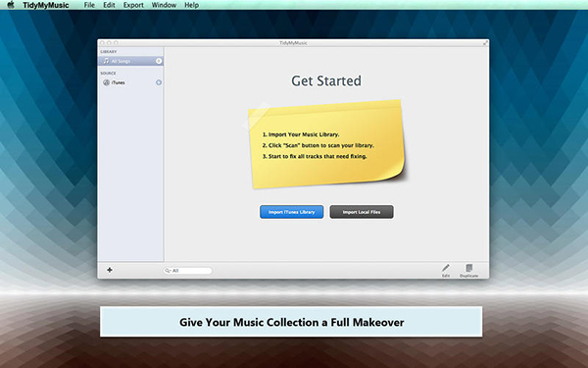Click Import Local Files button
The image size is (588, 368).
(362, 212)
